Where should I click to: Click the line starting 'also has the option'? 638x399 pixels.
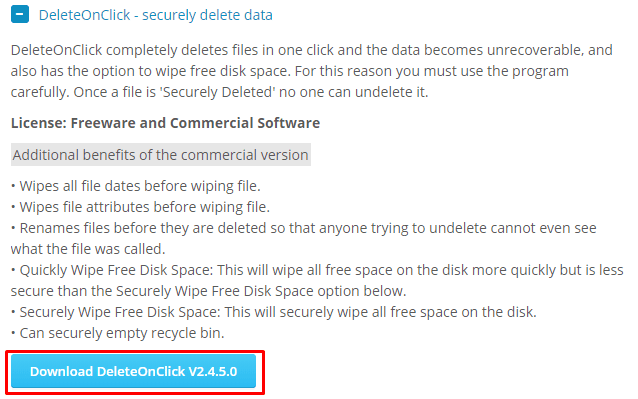pos(290,71)
